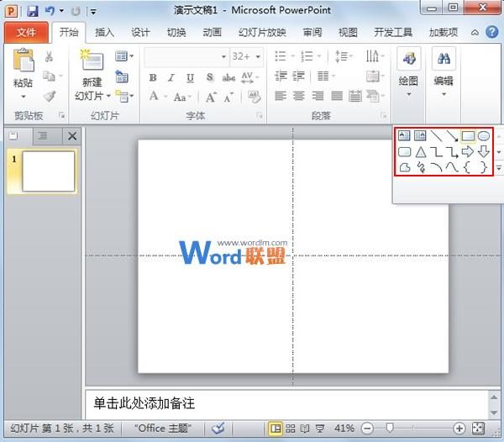504x442 pixels.
Task: Select the Isosceles Triangle shape
Action: [421, 151]
